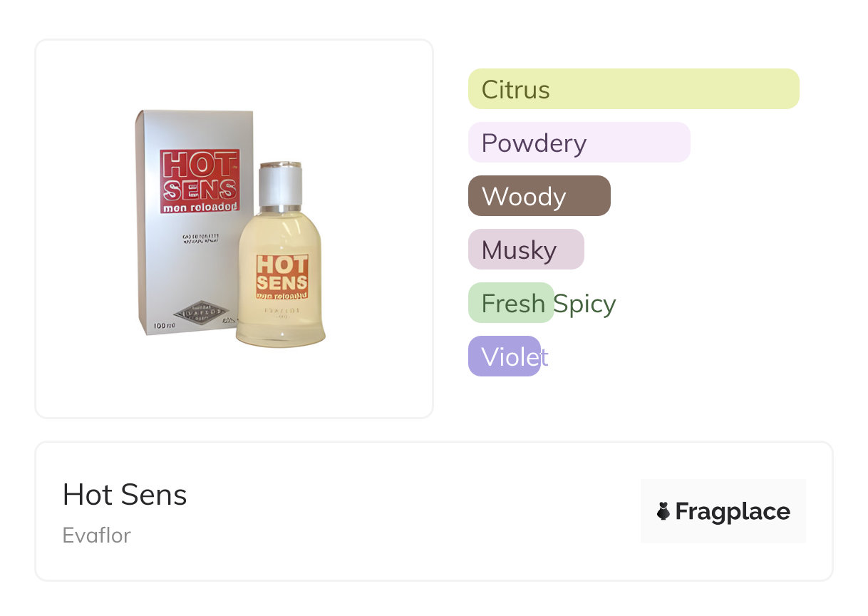Choose the Musky accord bar
This screenshot has width=868, height=616.
tap(526, 250)
